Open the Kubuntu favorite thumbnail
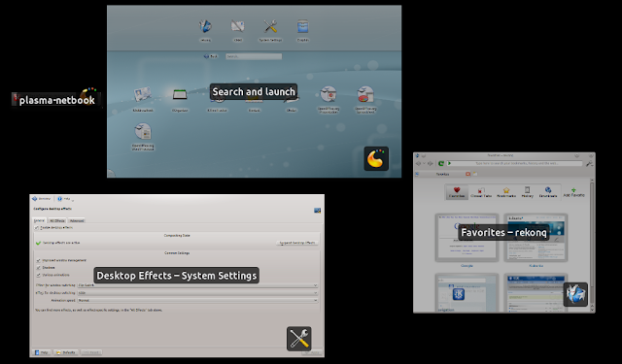This screenshot has width=622, height=364. pos(536,237)
